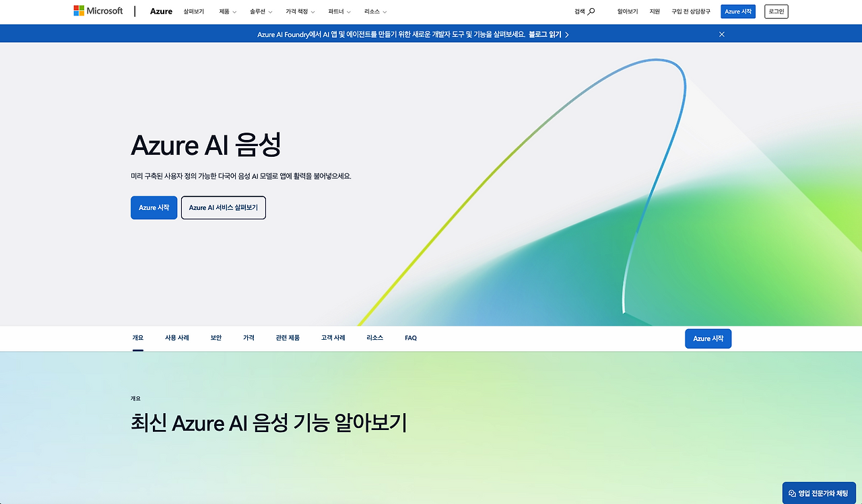Click the blue Azure 시작 hero button
The height and width of the screenshot is (504, 862).
coord(154,207)
